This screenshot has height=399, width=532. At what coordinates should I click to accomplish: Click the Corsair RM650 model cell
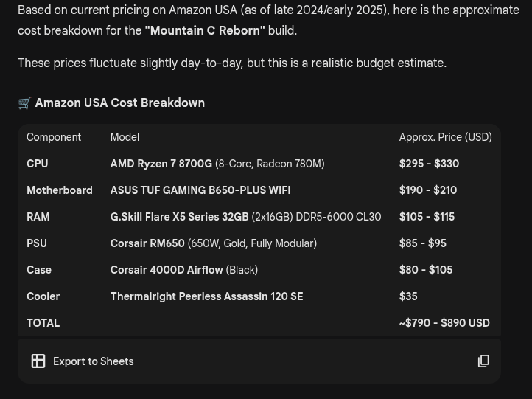(x=147, y=243)
